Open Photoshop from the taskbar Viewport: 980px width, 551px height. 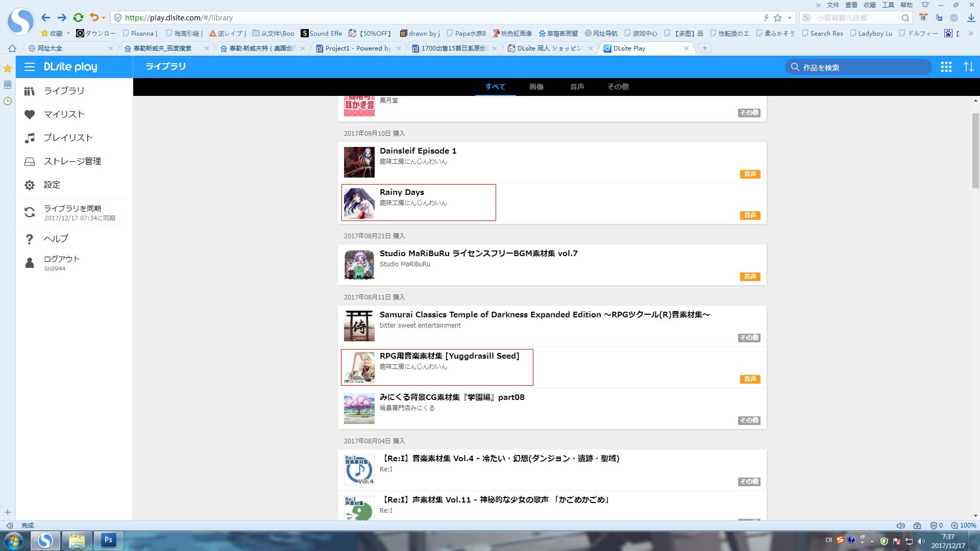(108, 540)
